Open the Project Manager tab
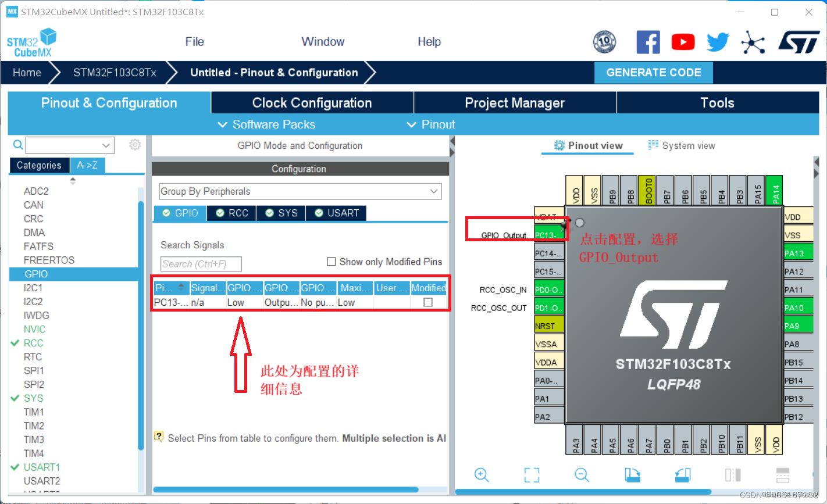Image resolution: width=827 pixels, height=504 pixels. click(x=514, y=102)
